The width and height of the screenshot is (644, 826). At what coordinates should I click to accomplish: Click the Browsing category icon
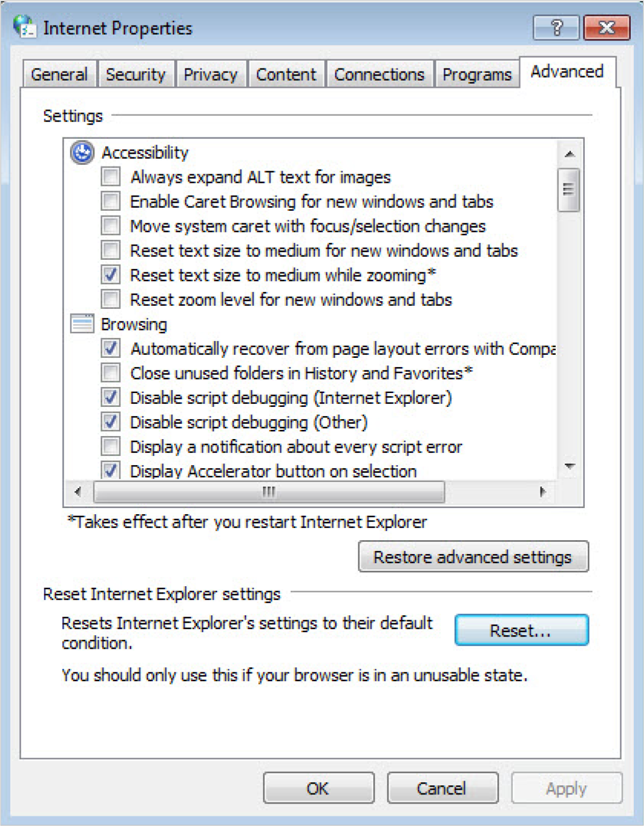pyautogui.click(x=82, y=324)
